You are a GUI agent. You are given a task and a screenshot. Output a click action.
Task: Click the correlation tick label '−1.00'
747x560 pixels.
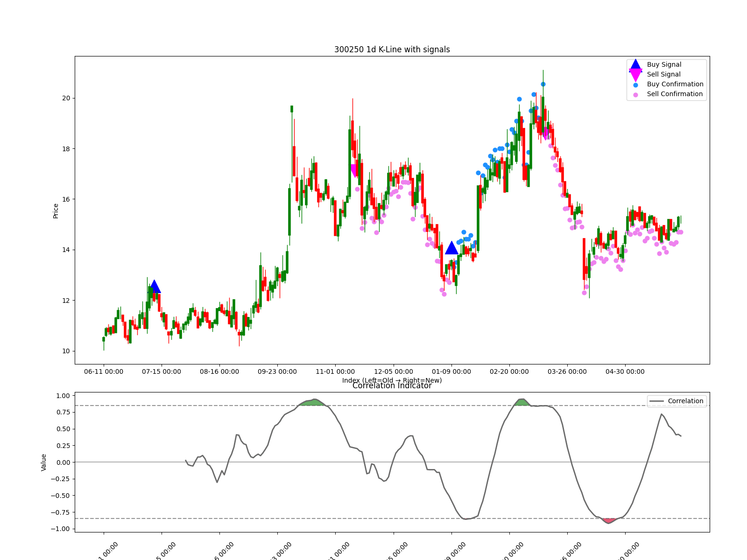[61, 529]
